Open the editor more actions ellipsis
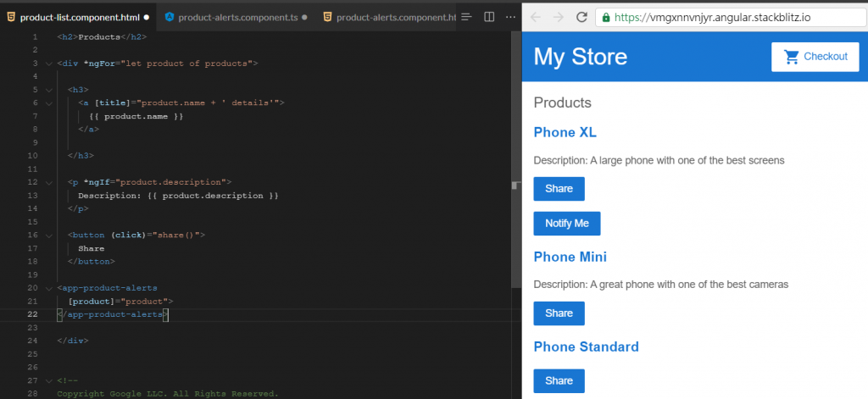Viewport: 868px width, 399px height. coord(511,17)
